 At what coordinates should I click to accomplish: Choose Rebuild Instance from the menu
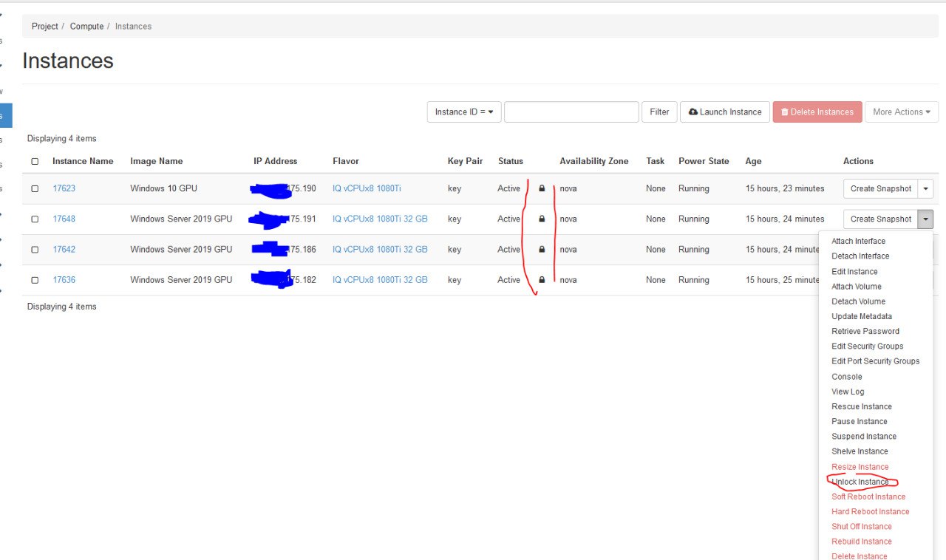pyautogui.click(x=862, y=542)
